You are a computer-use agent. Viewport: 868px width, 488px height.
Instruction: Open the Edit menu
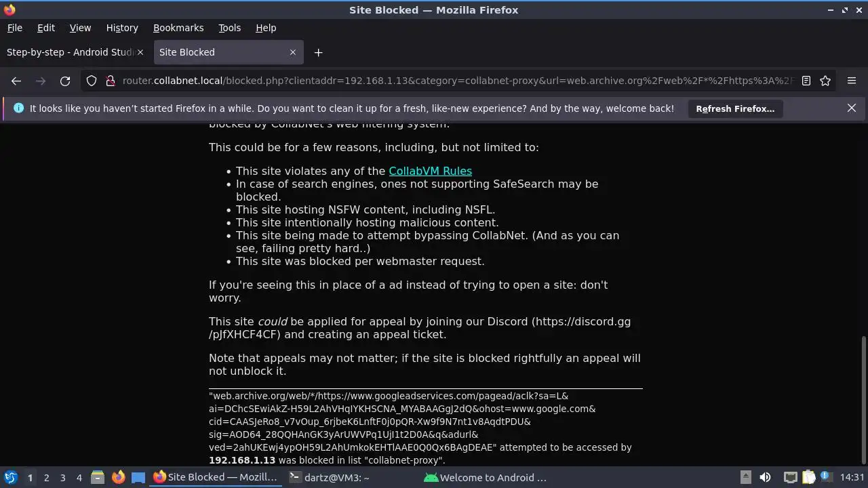pos(46,28)
